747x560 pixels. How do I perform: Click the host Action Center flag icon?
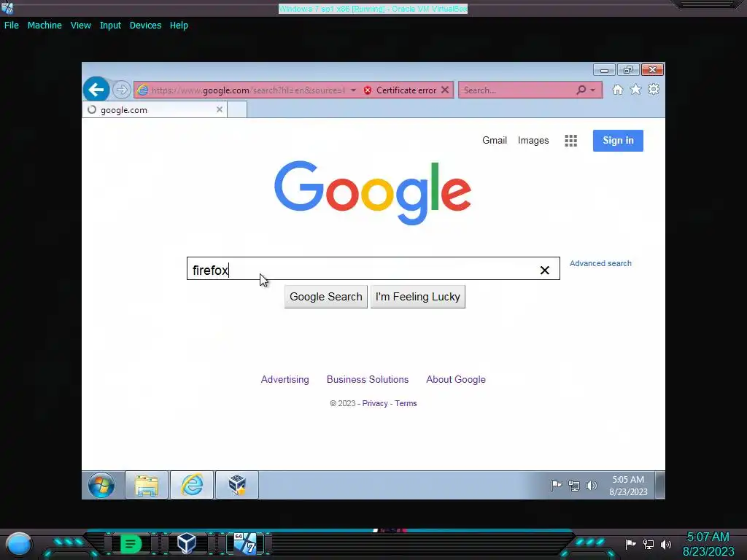click(x=630, y=544)
